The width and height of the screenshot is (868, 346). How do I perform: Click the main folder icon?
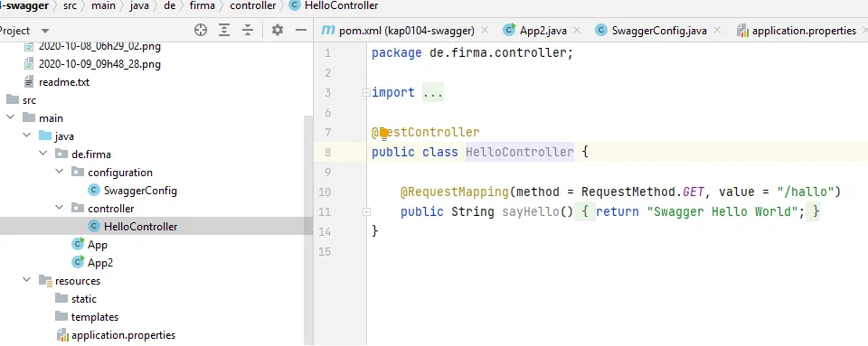pyautogui.click(x=29, y=117)
